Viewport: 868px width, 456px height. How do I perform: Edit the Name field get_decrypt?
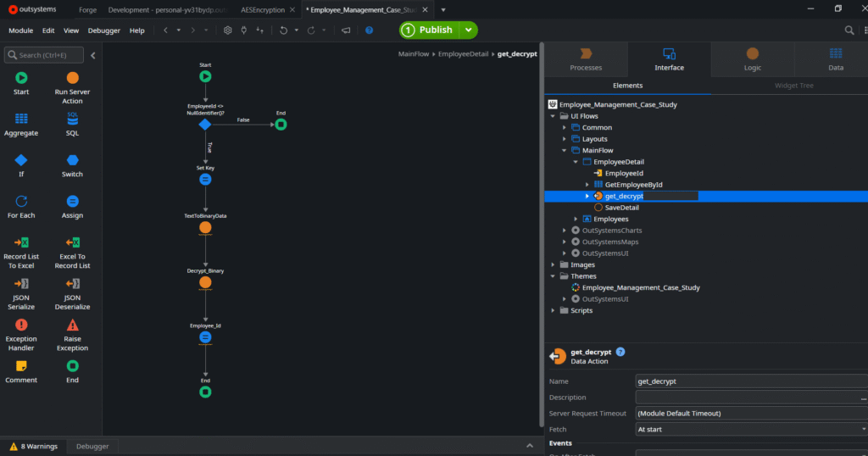pyautogui.click(x=752, y=381)
